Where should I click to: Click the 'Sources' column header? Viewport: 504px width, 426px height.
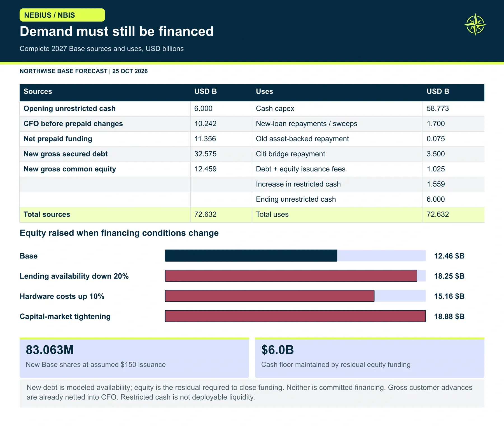[x=38, y=91]
